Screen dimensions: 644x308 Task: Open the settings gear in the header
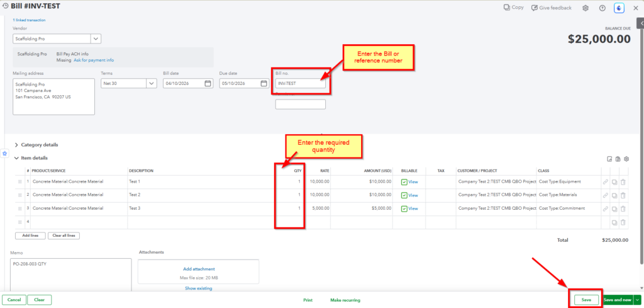[586, 8]
